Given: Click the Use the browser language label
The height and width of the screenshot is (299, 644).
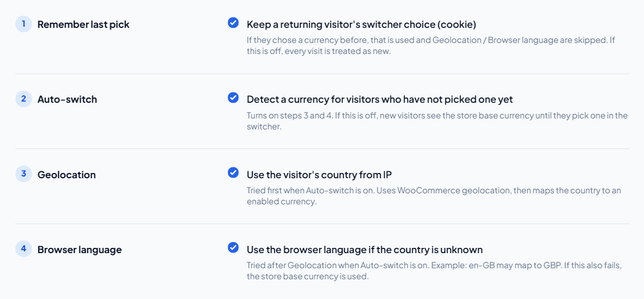Looking at the screenshot, I should pyautogui.click(x=365, y=250).
